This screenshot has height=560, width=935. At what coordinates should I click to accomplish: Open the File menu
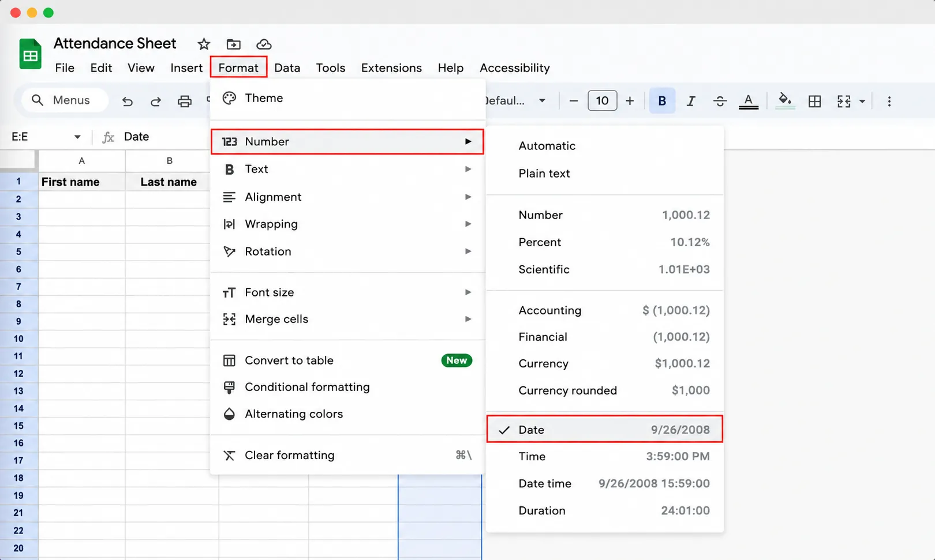[65, 67]
